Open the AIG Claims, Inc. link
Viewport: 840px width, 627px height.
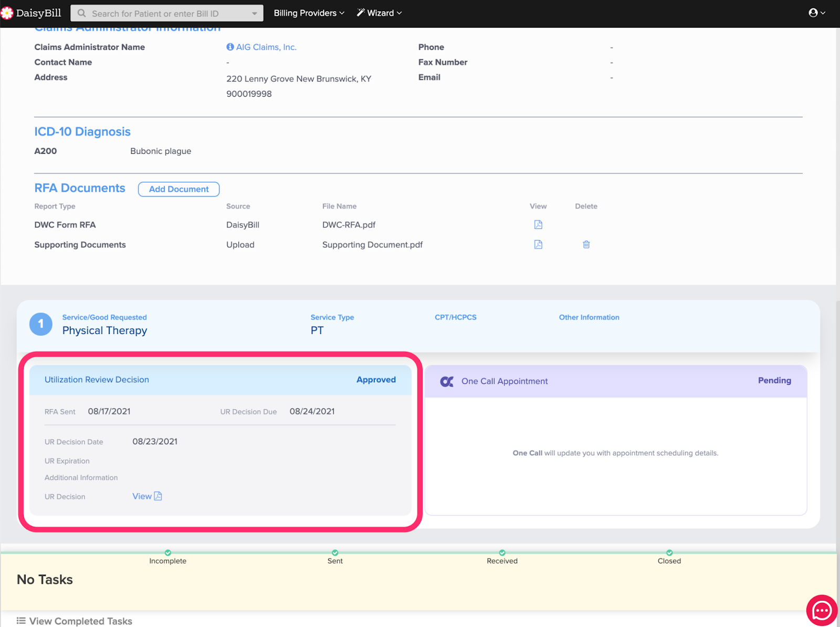tap(266, 47)
